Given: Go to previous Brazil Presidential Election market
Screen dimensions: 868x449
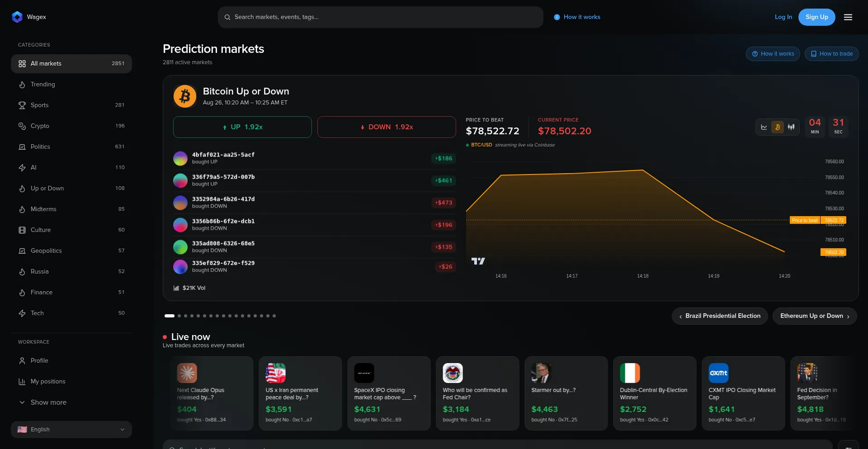Looking at the screenshot, I should coord(720,316).
